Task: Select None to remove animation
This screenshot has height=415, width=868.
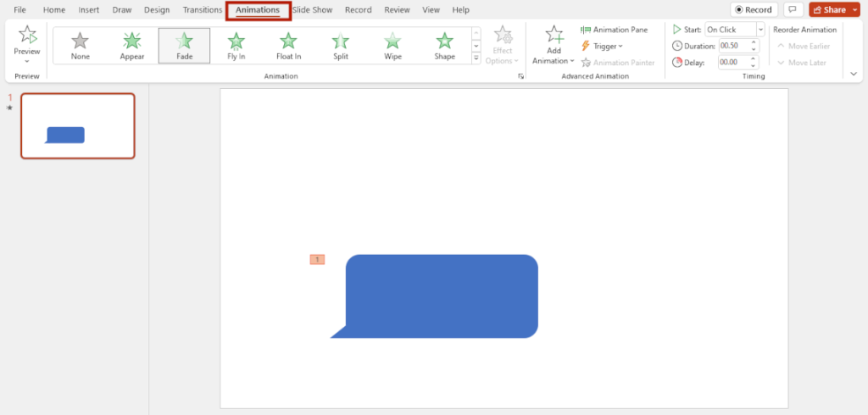Action: click(x=81, y=45)
